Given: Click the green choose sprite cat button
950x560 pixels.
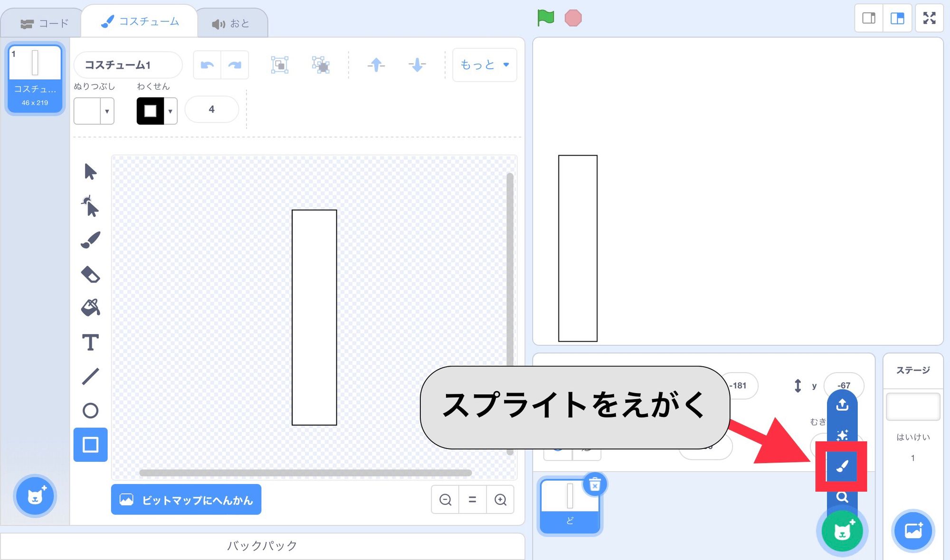Looking at the screenshot, I should coord(842,532).
